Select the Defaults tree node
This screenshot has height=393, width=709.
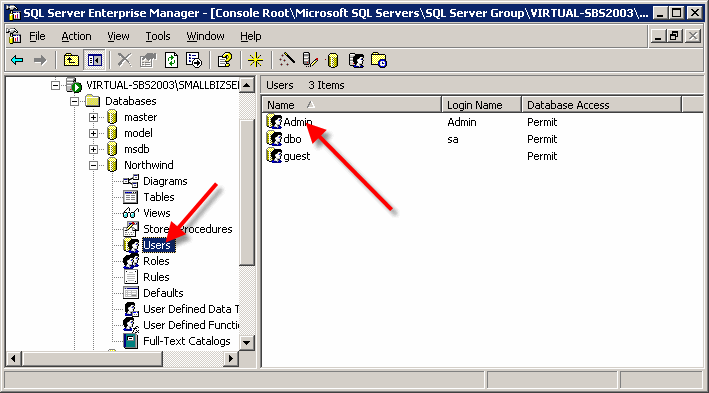click(163, 293)
